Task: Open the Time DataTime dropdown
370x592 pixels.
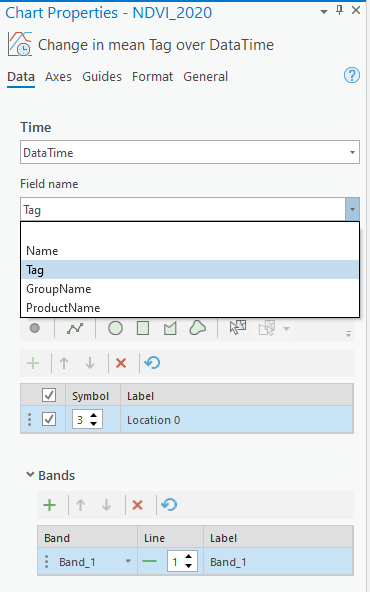Action: [x=190, y=153]
